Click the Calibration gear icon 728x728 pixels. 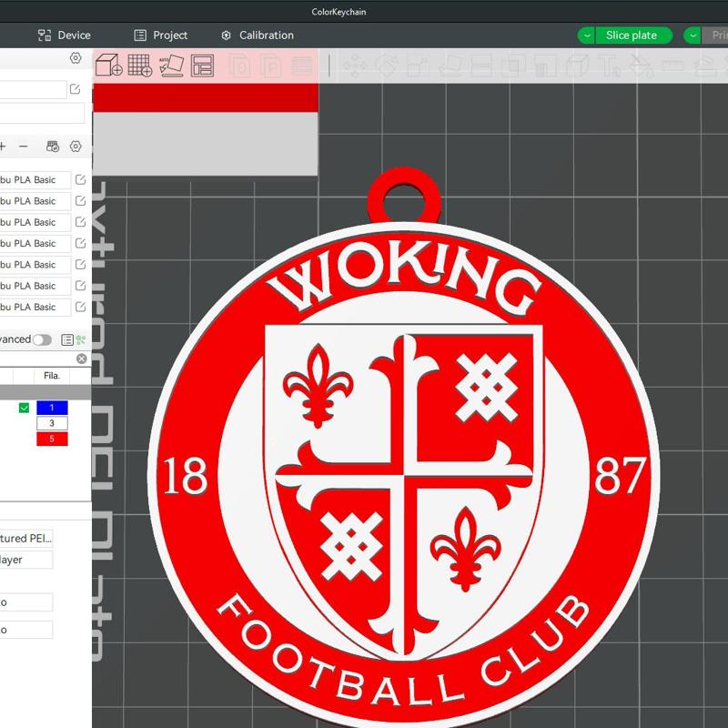coord(226,35)
